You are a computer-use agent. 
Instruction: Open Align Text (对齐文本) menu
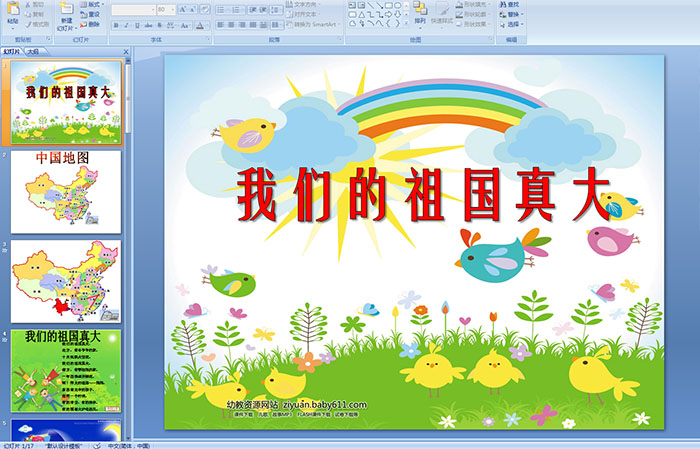pos(305,14)
